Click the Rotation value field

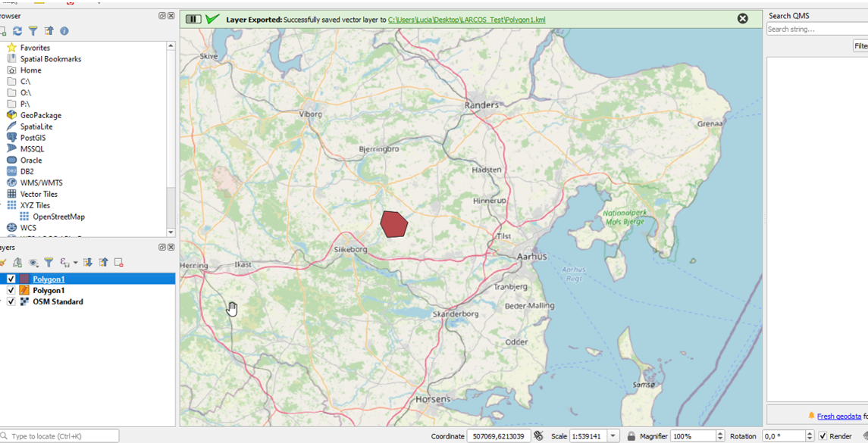click(785, 436)
